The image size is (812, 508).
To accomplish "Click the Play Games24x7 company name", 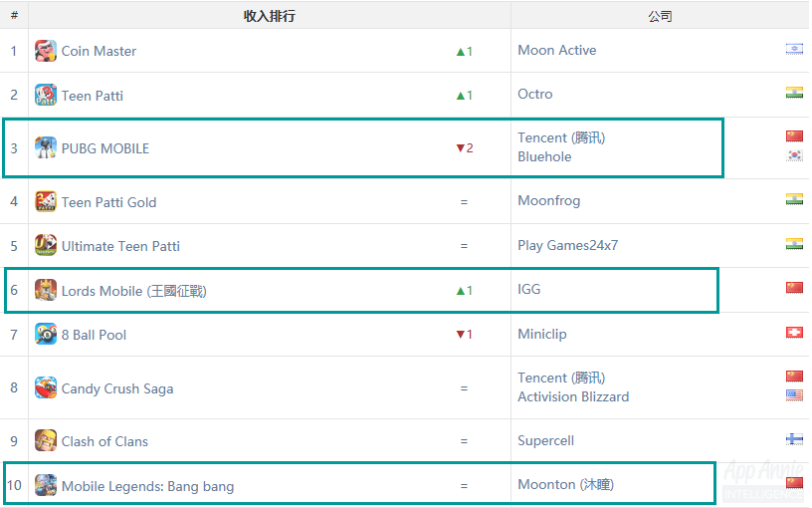I will (x=567, y=245).
